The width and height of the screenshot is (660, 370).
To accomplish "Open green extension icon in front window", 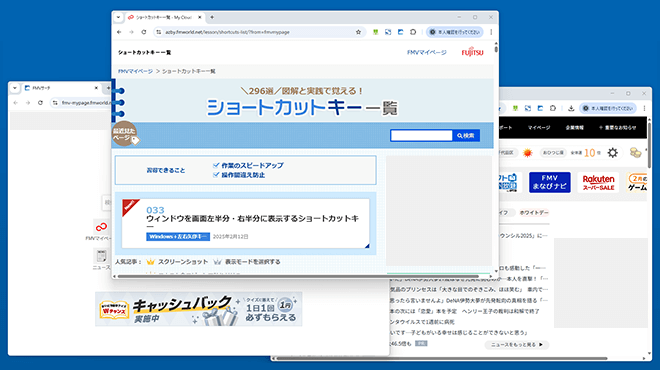I will click(x=375, y=32).
